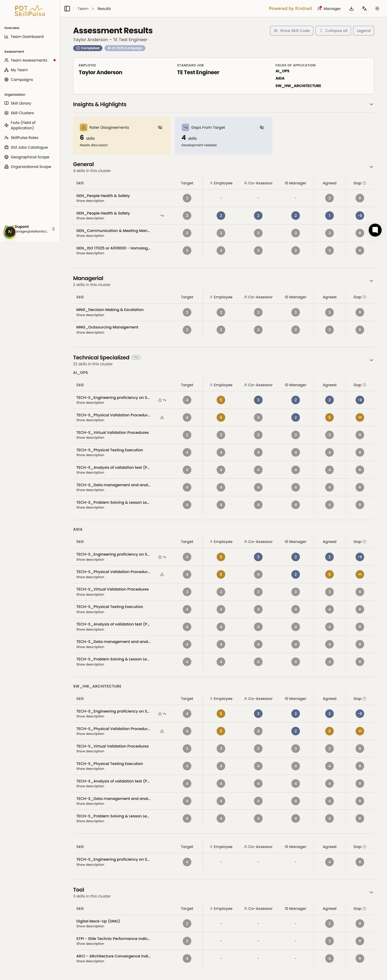387x980 pixels.
Task: Switch theme with the sun icon
Action: tap(377, 8)
